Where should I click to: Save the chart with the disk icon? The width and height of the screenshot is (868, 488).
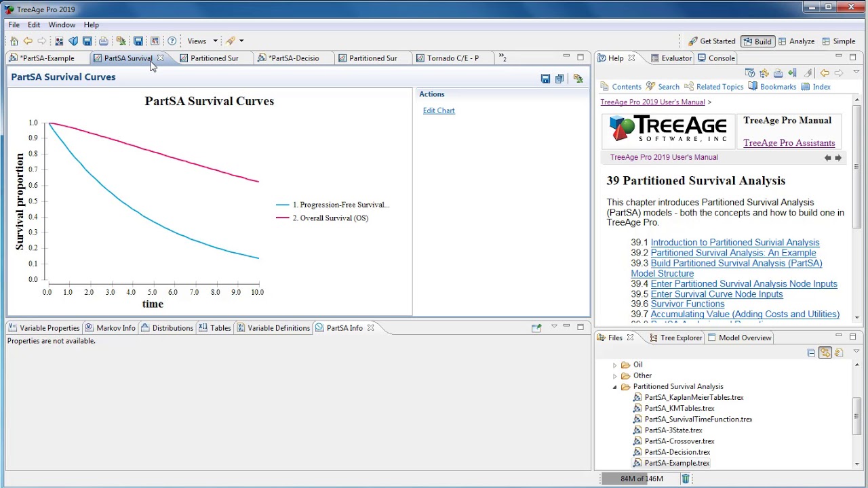coord(545,79)
